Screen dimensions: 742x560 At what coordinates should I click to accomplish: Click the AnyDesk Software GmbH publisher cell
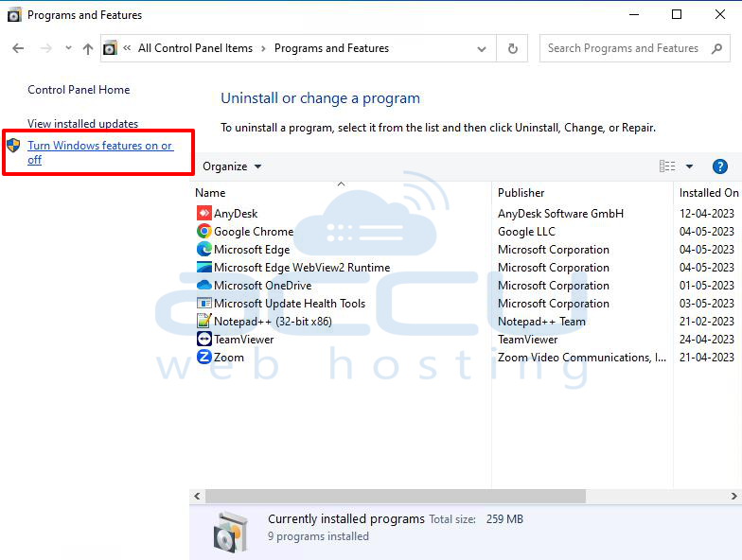click(x=560, y=214)
